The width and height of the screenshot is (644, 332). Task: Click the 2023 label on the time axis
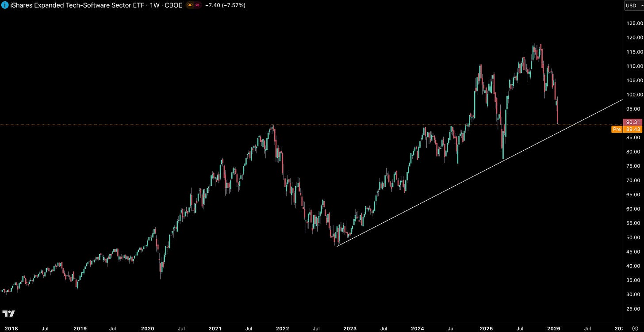(x=350, y=328)
